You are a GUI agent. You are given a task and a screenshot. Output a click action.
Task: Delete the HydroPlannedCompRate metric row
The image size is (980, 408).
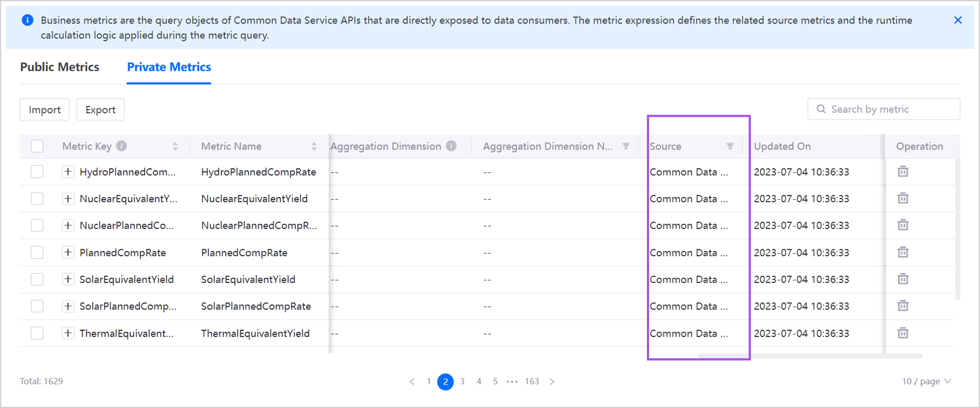(x=903, y=172)
